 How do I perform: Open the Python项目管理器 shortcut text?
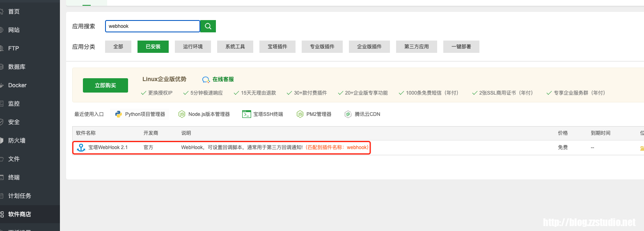(145, 114)
